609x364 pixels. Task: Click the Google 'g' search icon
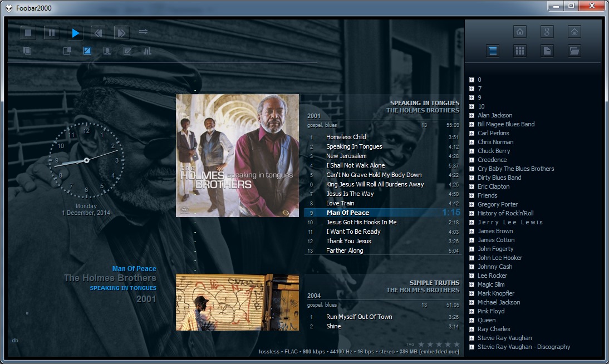[547, 32]
